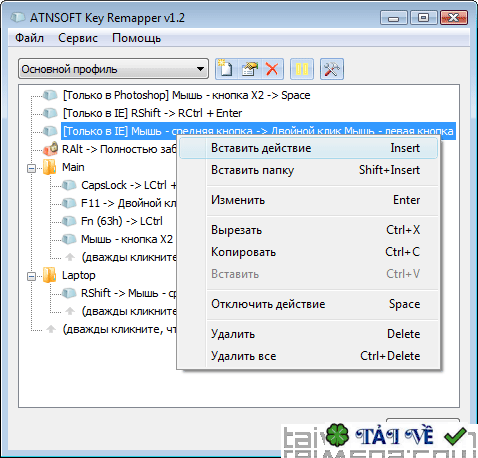Click key icon beside RShift -> Мышь in Laptop
Viewport: 478px width, 458px height.
[69, 293]
